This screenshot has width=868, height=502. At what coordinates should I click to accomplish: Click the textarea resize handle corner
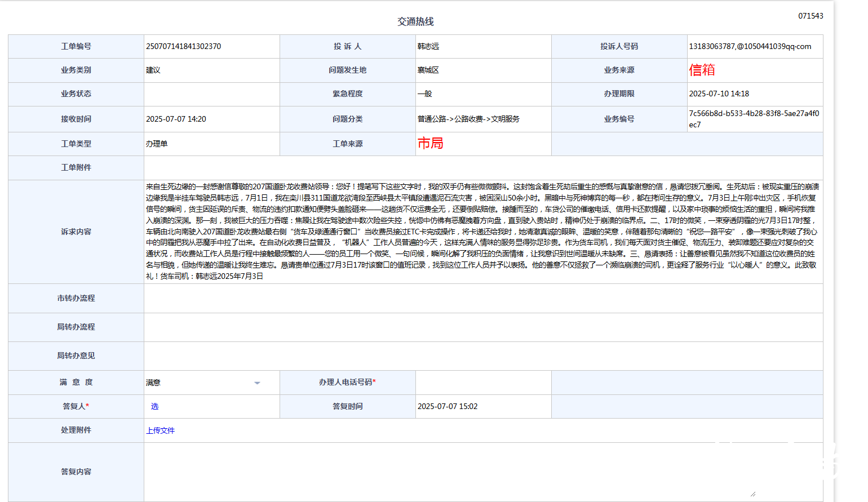(x=753, y=494)
